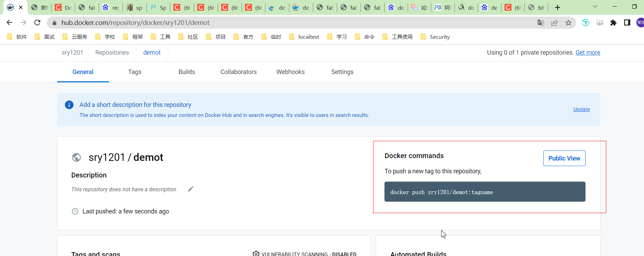Image resolution: width=644 pixels, height=256 pixels.
Task: Click the Public View button
Action: coord(564,158)
